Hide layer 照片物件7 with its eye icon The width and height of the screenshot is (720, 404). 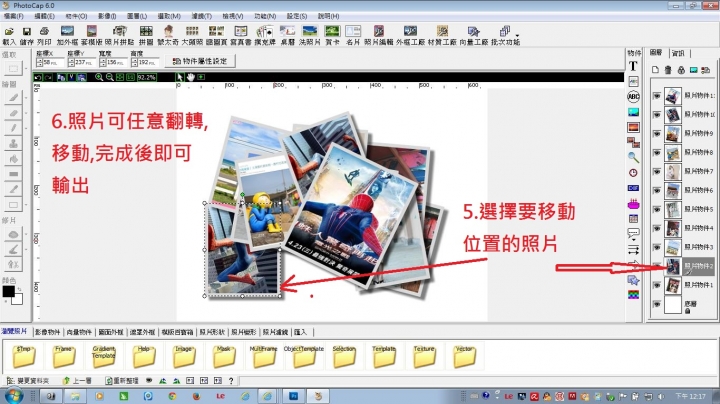pyautogui.click(x=657, y=171)
